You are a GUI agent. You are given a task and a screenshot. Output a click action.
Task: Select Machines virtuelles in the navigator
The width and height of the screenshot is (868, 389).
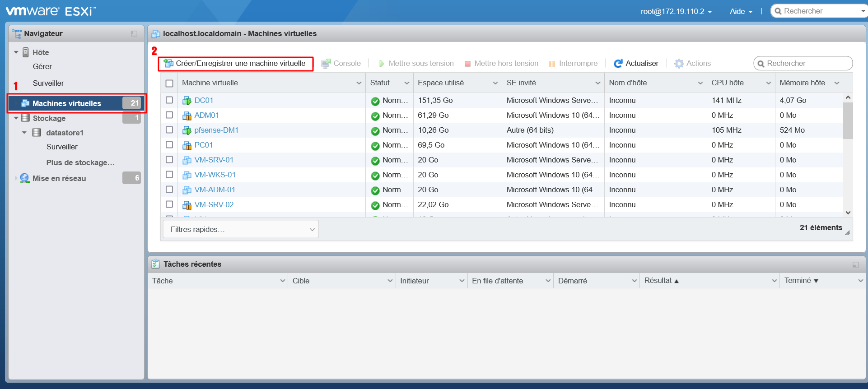67,103
